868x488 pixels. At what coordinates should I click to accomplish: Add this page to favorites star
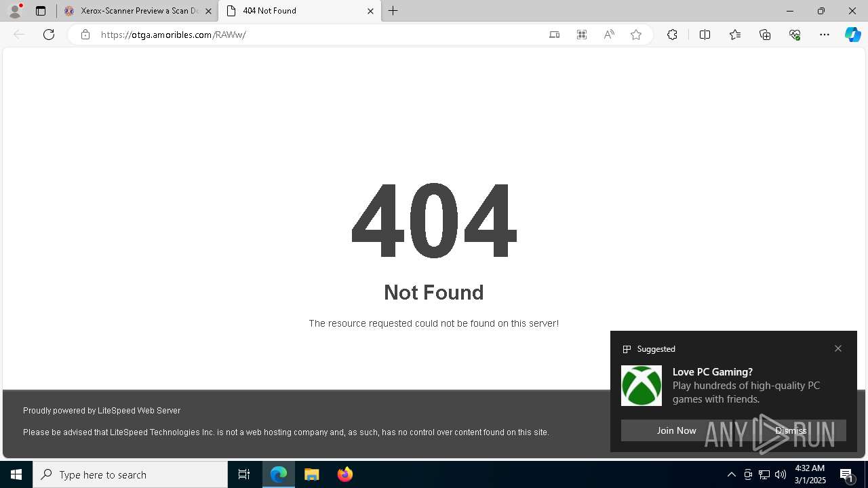pyautogui.click(x=636, y=35)
